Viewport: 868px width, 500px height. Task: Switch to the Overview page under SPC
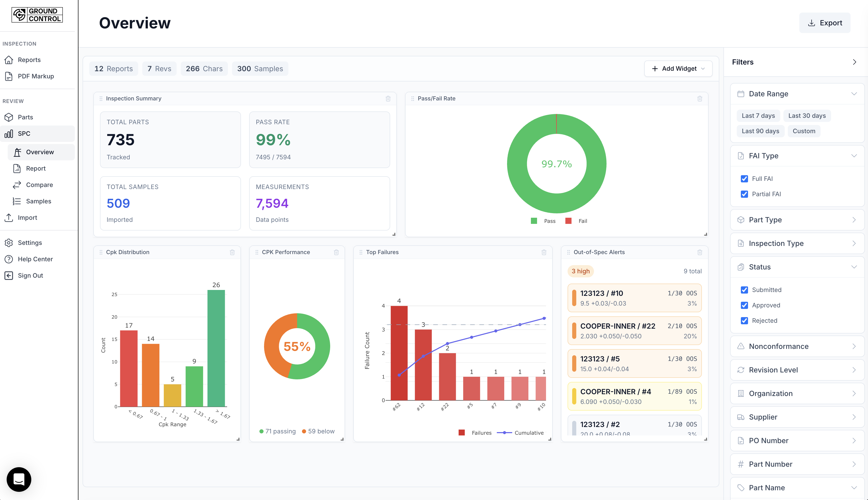click(x=40, y=152)
